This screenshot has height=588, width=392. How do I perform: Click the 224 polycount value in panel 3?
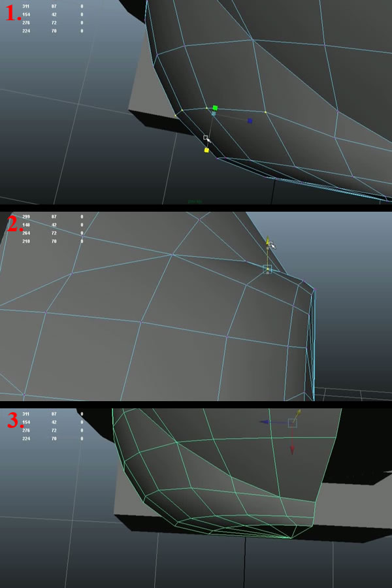pos(26,439)
